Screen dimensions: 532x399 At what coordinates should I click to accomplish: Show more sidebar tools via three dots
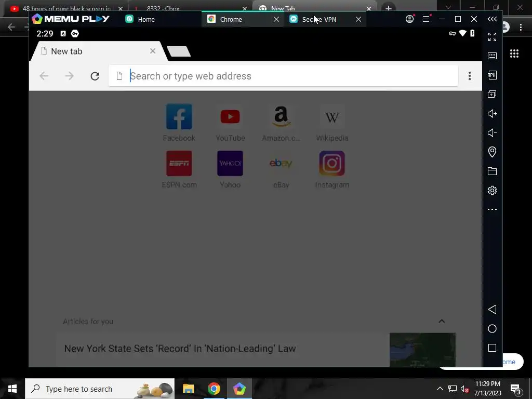(x=492, y=209)
